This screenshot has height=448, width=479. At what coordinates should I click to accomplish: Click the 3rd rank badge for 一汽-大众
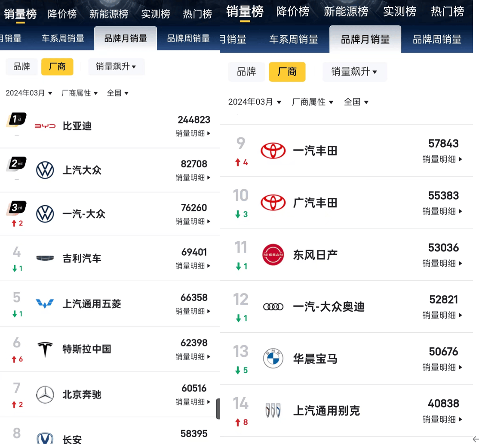[16, 208]
